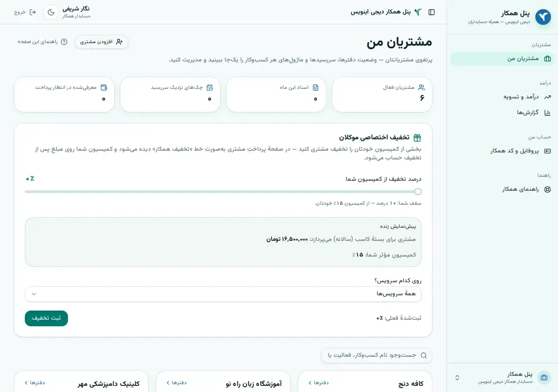The width and height of the screenshot is (558, 392).
Task: Expand the پنل همکار workspace switcher
Action: point(502,378)
